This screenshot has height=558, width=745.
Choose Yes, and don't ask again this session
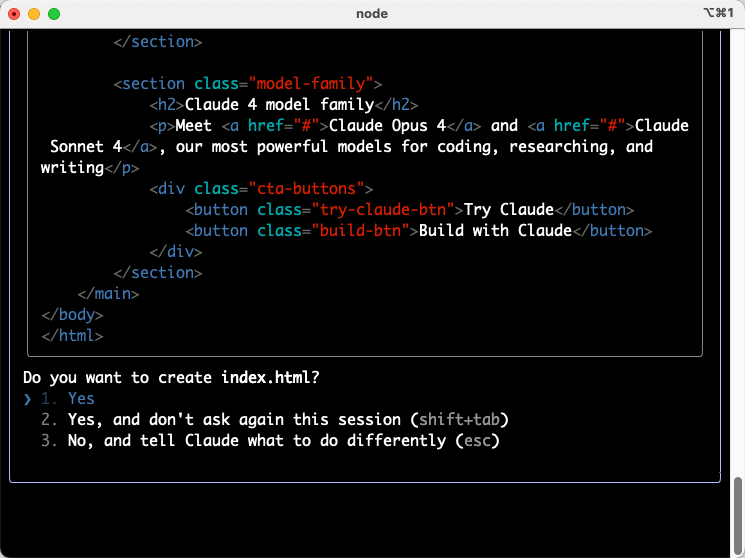click(x=275, y=419)
